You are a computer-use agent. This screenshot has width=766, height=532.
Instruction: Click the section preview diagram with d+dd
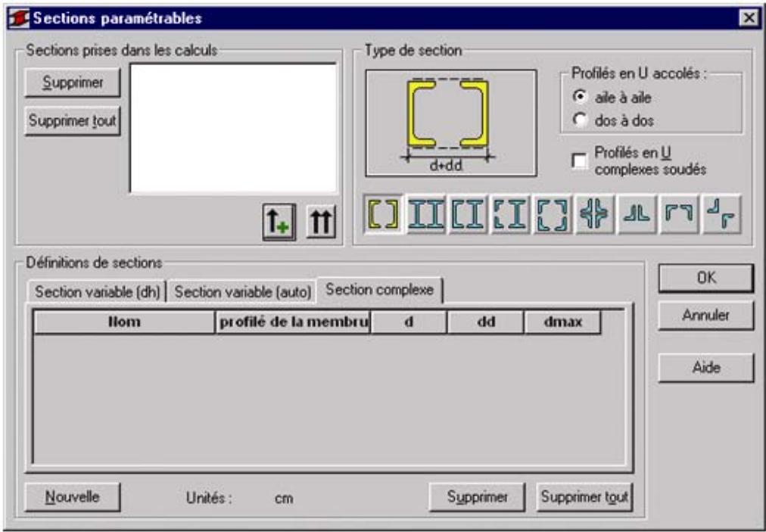[x=451, y=123]
